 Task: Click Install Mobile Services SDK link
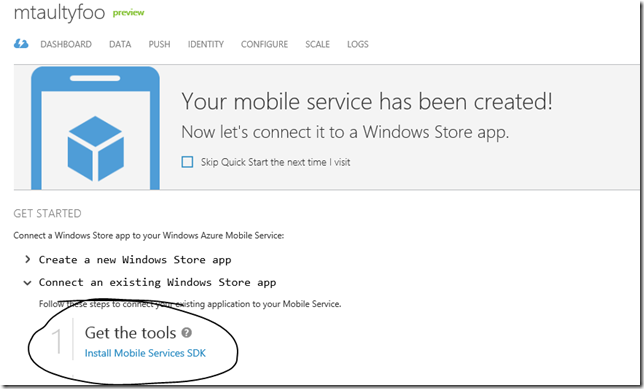click(145, 353)
